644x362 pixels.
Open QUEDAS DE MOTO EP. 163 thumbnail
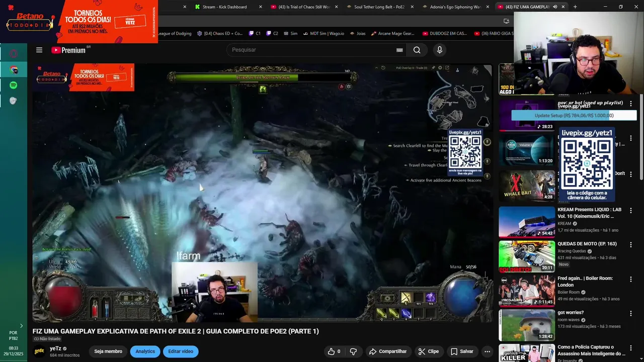[x=527, y=256]
